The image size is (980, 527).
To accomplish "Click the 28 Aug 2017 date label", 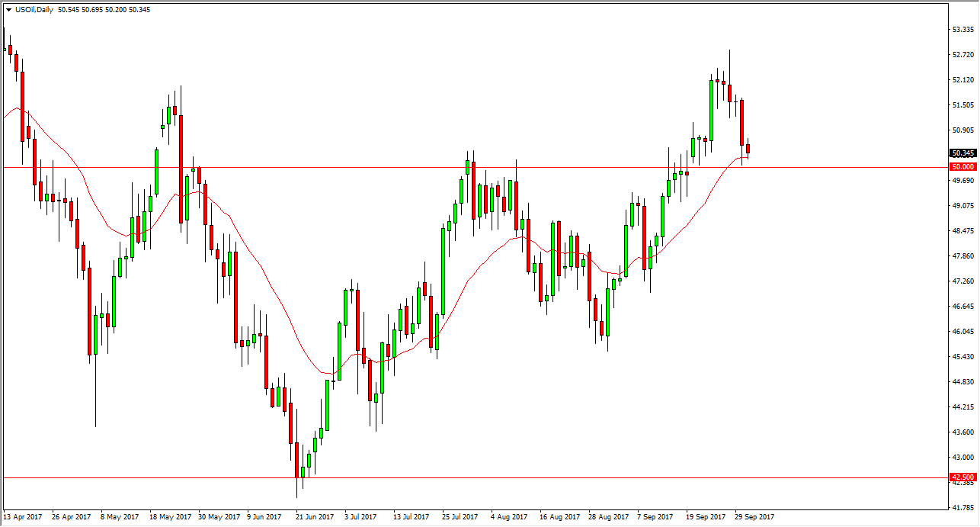I will point(607,516).
